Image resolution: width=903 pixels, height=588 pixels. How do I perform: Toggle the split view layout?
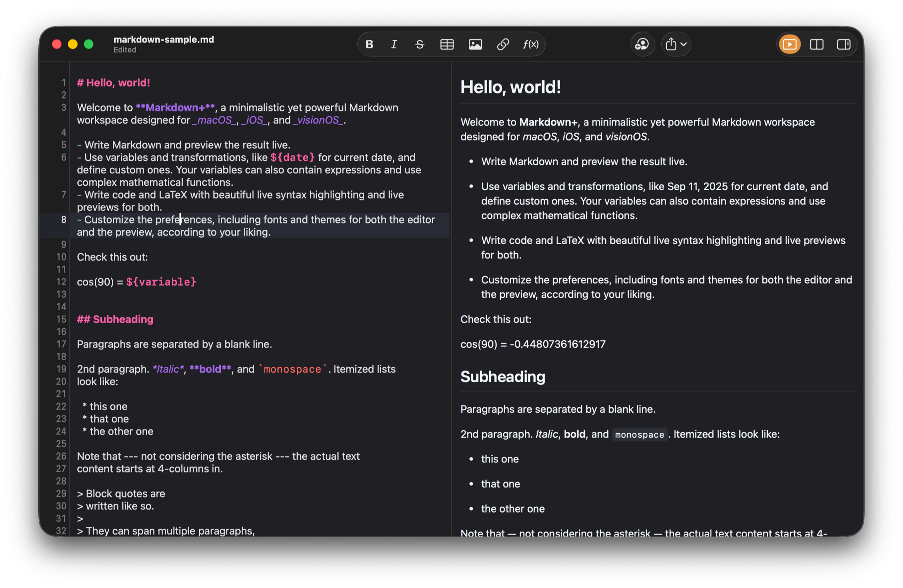tap(817, 45)
